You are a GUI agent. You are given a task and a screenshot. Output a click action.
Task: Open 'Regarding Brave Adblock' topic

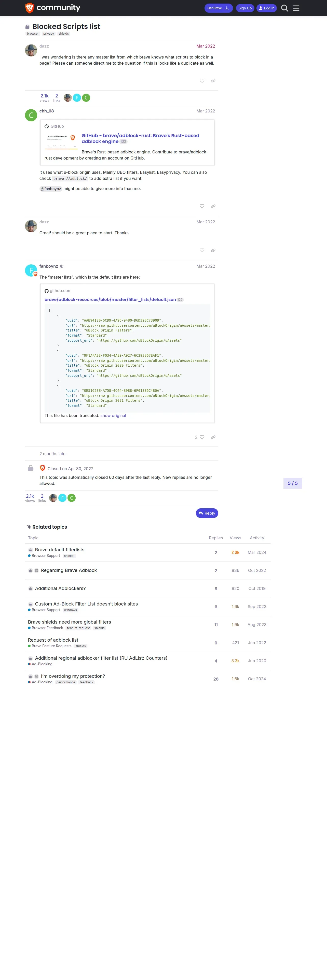coord(69,570)
